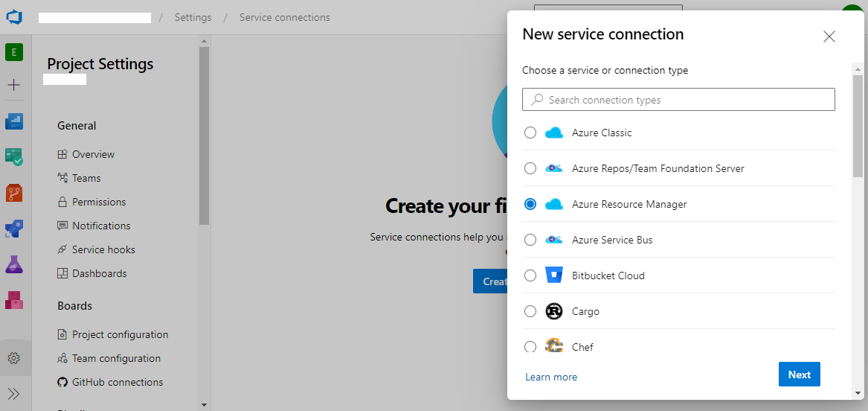Screen dimensions: 868x411
Task: Select the Azure Service Bus radio button
Action: click(530, 240)
